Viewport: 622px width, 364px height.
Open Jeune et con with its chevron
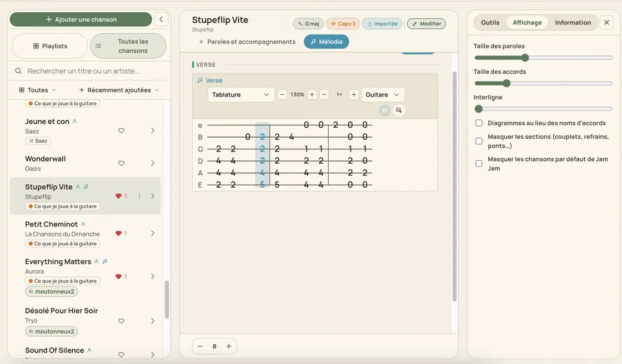(x=153, y=130)
